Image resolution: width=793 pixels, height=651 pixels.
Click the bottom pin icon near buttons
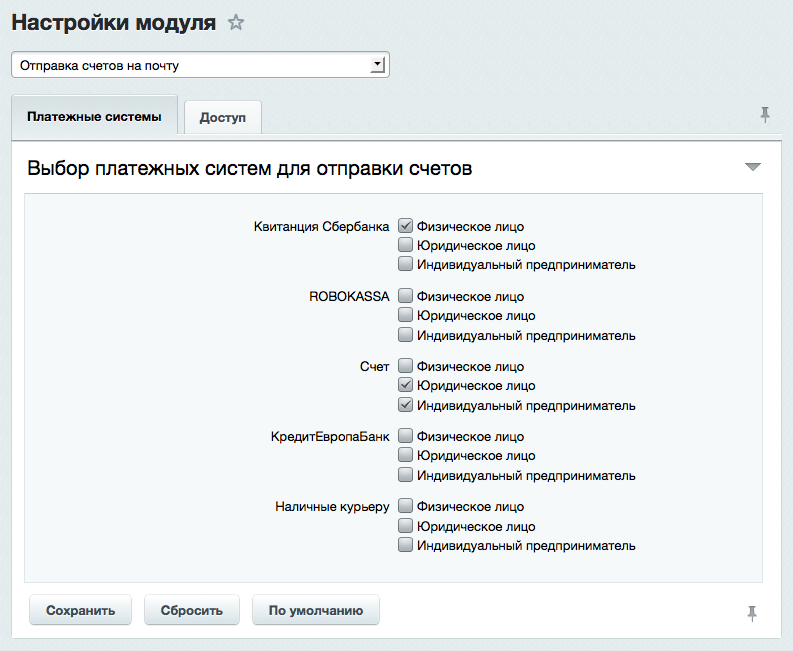(752, 612)
